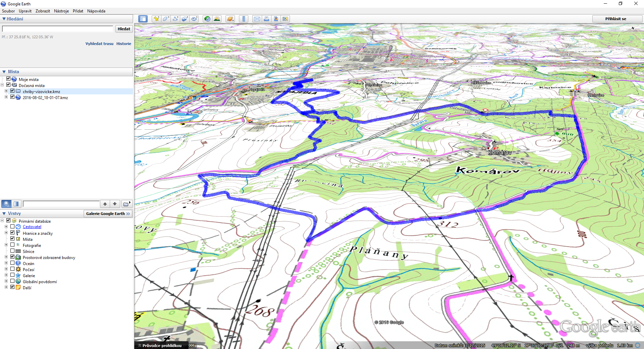Open the Record a Tour camera tool
This screenshot has height=349, width=644.
(195, 19)
